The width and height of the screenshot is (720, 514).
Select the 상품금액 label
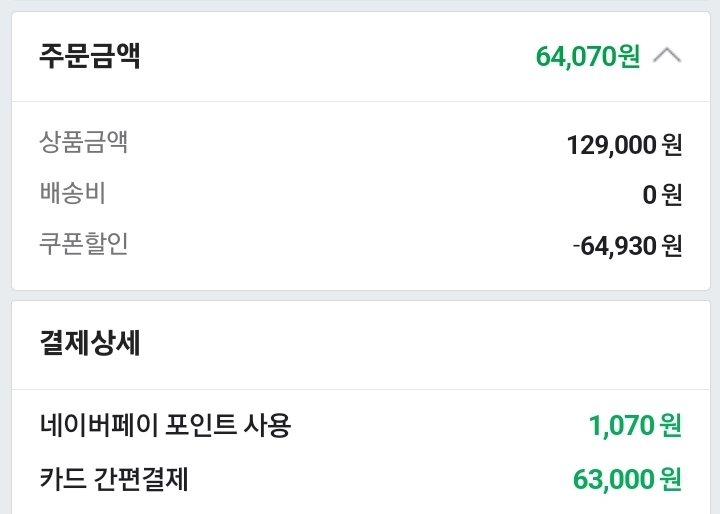tap(84, 143)
